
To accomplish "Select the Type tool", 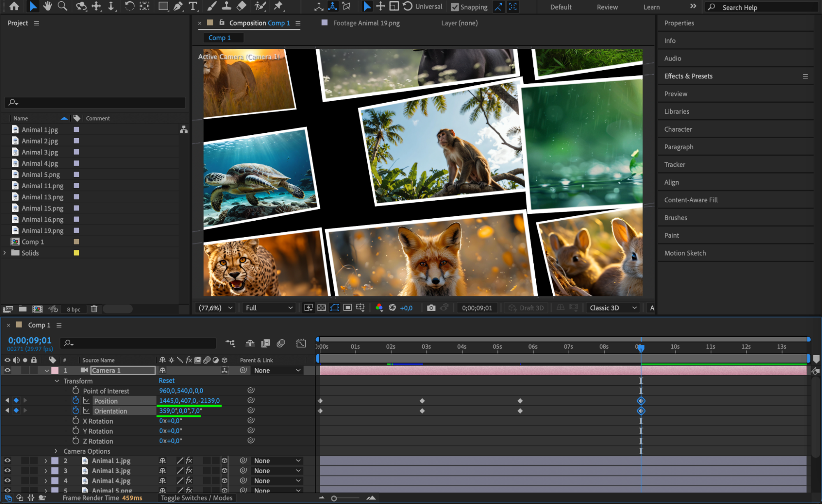I will coord(192,6).
